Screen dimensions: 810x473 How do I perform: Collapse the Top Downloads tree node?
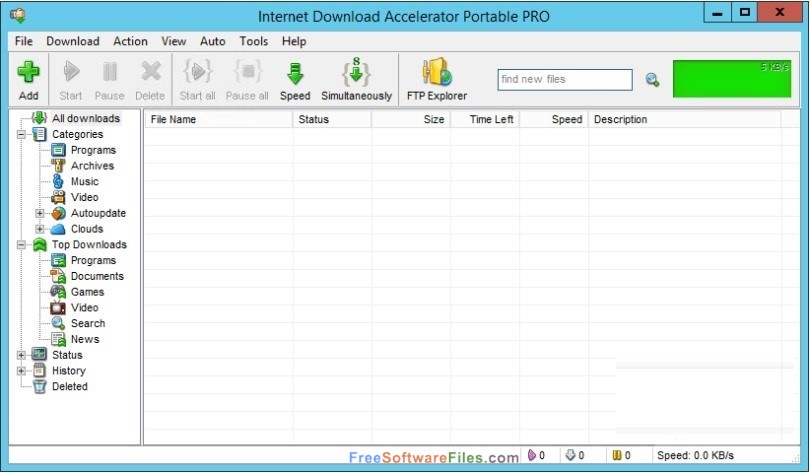point(21,245)
